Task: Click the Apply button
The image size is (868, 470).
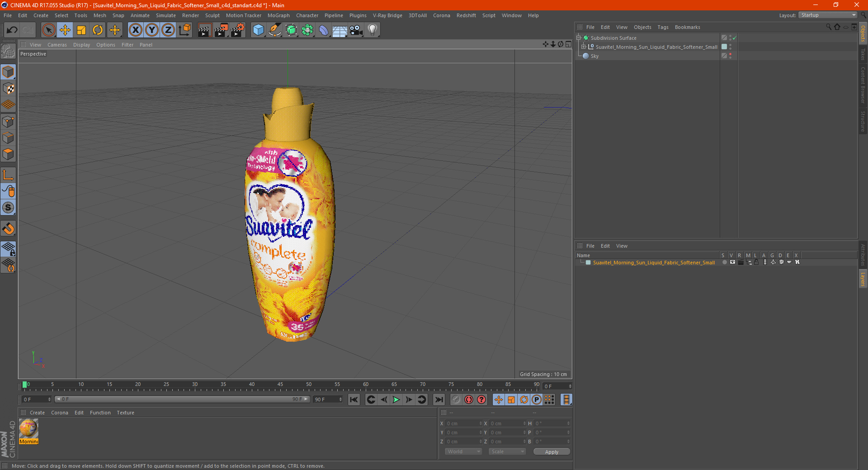Action: click(x=552, y=452)
